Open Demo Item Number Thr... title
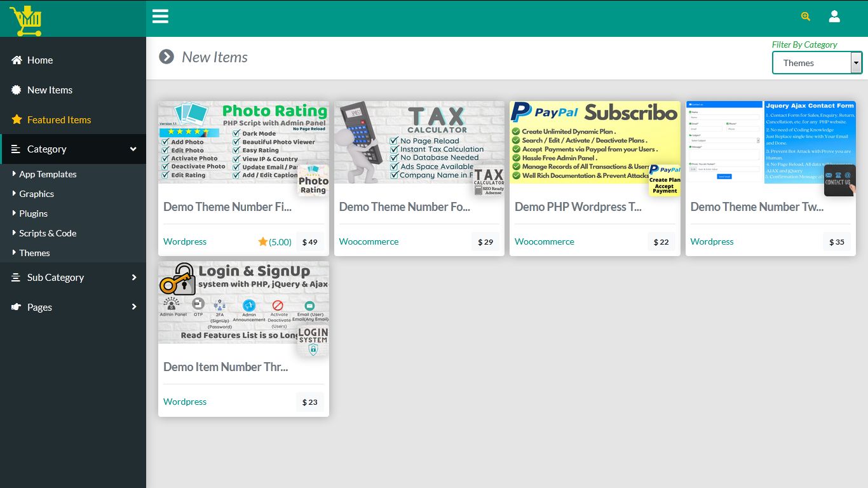The width and height of the screenshot is (868, 488). [x=226, y=367]
